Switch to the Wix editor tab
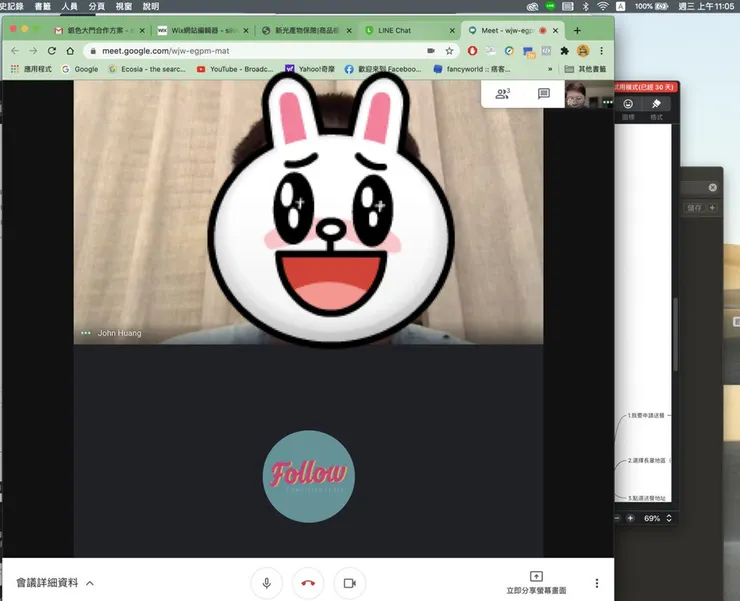 click(x=203, y=30)
